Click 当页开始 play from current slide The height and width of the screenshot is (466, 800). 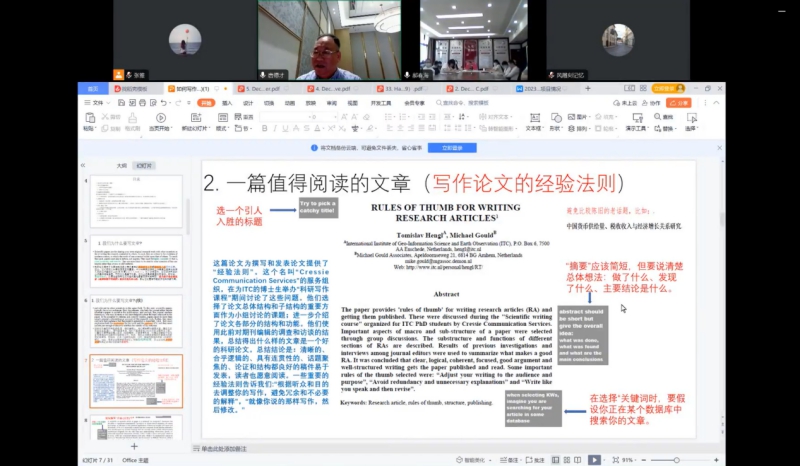pos(159,120)
